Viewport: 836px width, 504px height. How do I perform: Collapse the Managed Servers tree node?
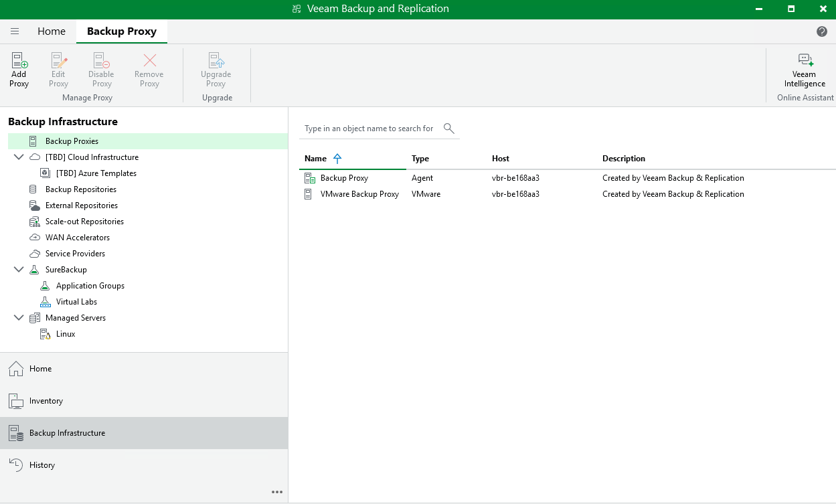[x=19, y=318]
